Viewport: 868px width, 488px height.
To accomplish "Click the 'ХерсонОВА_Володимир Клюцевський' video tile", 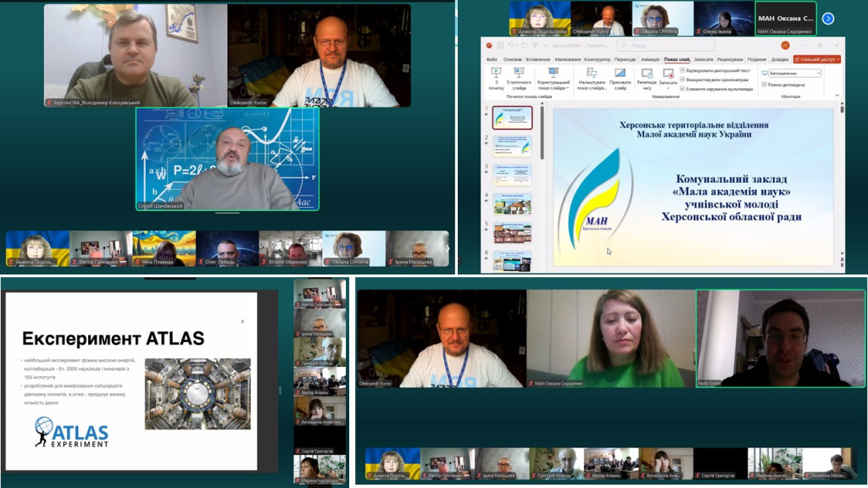I will [136, 55].
